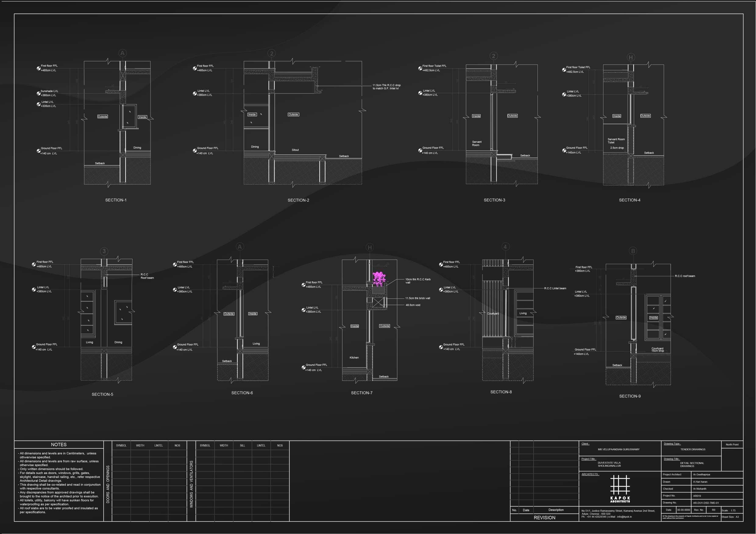This screenshot has height=534, width=756.
Task: Click the REVISION label in title block
Action: (544, 518)
